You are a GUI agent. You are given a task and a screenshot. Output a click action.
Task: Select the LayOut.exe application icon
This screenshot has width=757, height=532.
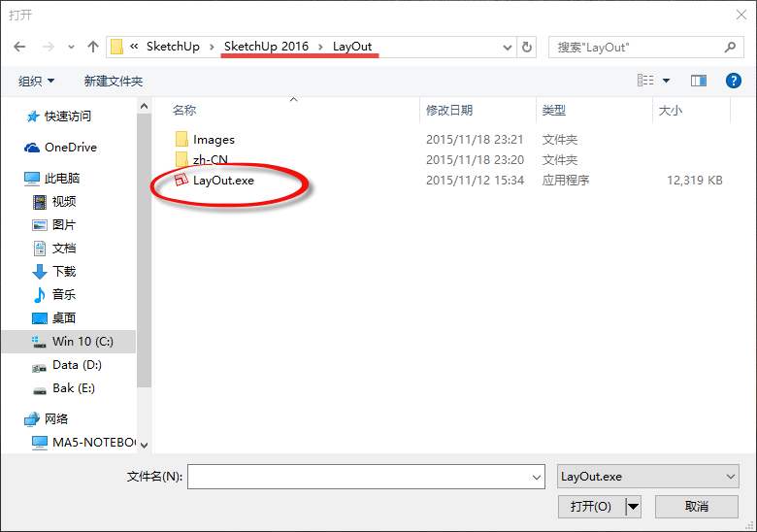tap(181, 180)
